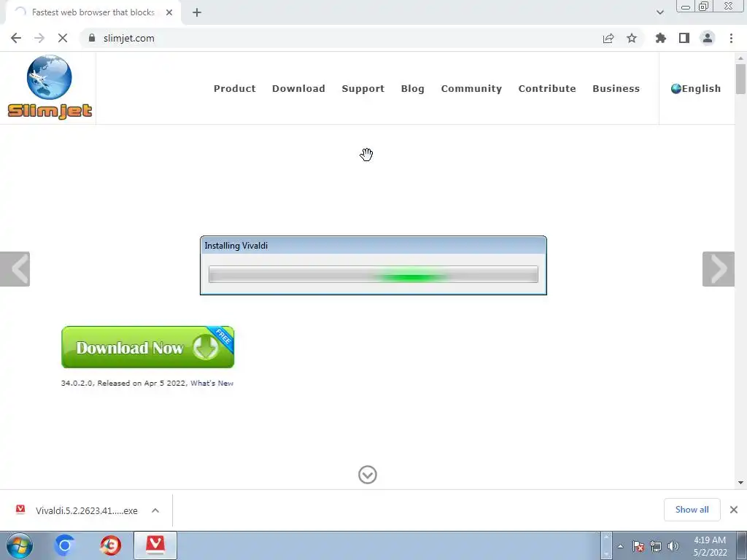Click the Action Center flag tray icon
This screenshot has width=747, height=560.
pyautogui.click(x=638, y=546)
